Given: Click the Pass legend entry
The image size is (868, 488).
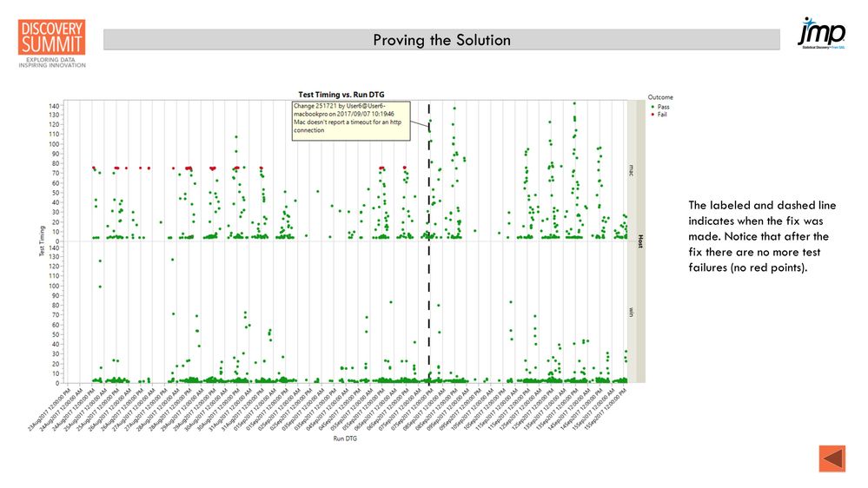Looking at the screenshot, I should (x=659, y=107).
